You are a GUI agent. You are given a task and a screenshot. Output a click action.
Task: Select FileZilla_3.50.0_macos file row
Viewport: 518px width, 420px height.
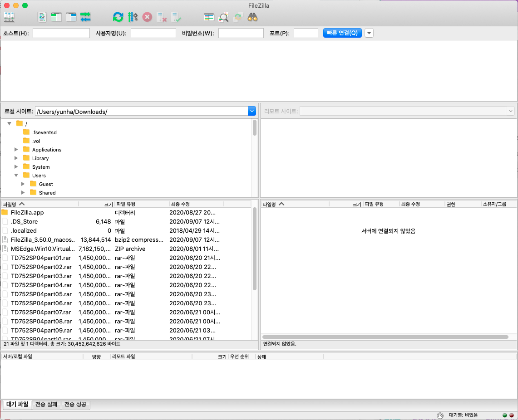coord(126,239)
